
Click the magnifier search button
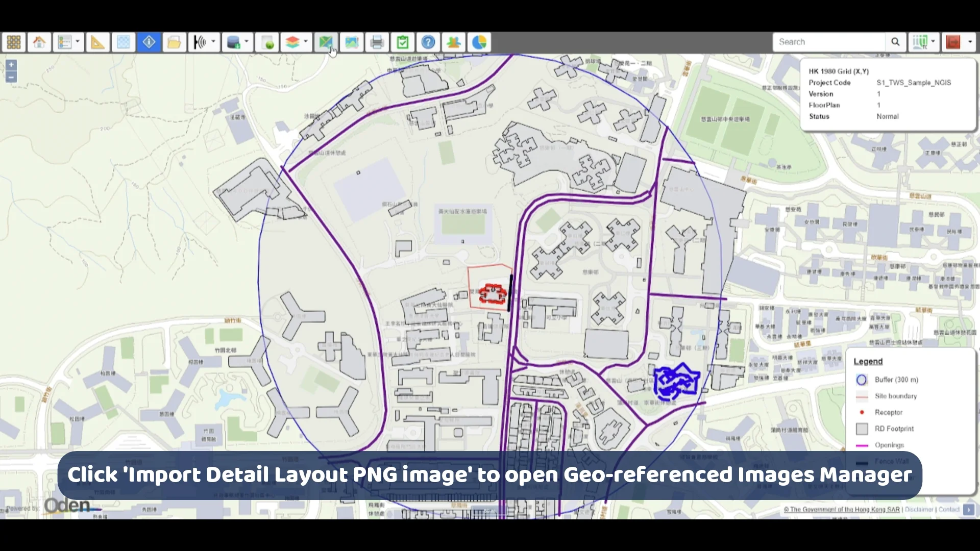pos(895,42)
